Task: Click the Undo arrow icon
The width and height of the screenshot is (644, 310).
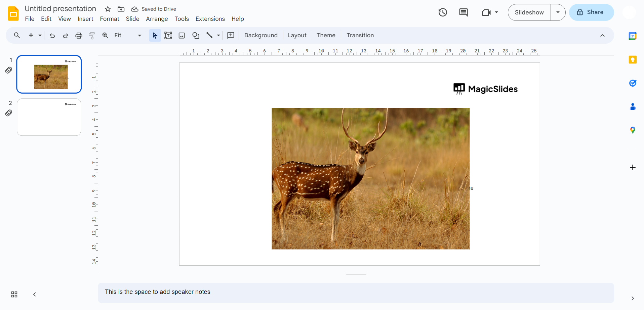Action: [x=52, y=36]
